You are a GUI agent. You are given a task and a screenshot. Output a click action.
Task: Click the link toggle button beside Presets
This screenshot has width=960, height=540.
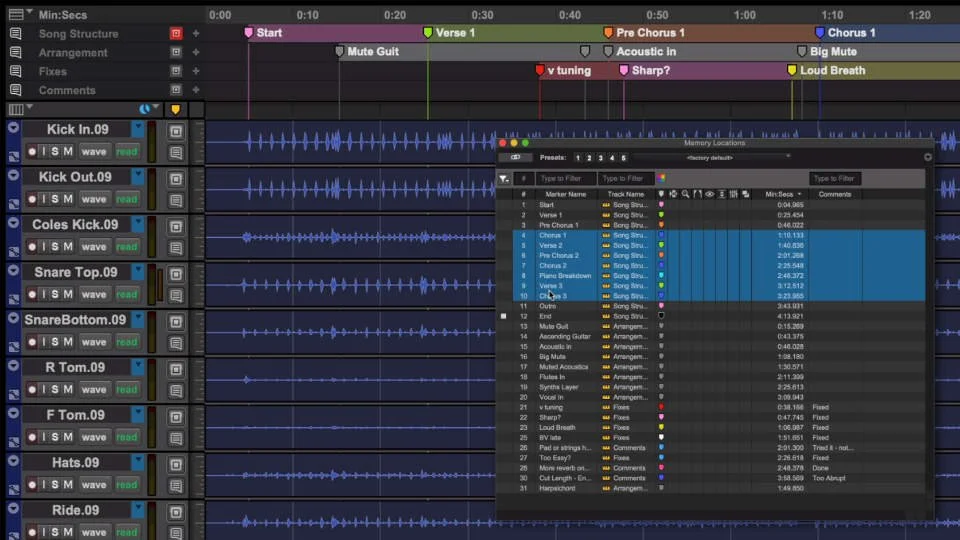515,157
